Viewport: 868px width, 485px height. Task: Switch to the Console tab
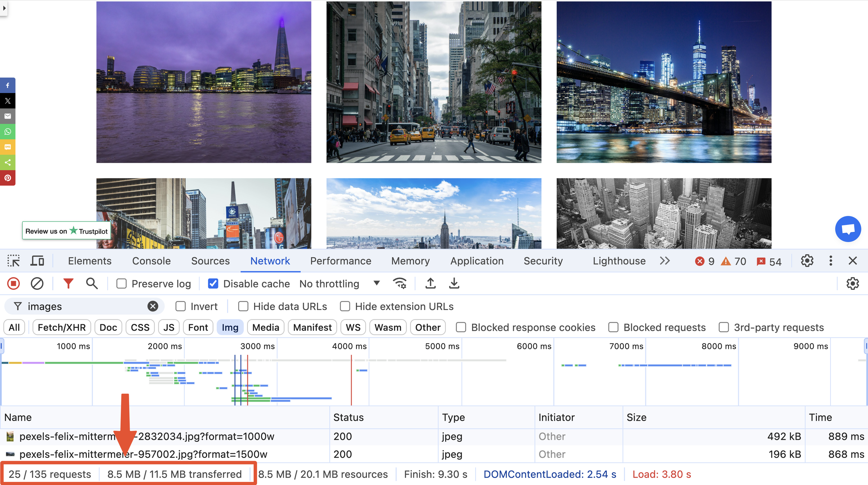point(151,261)
